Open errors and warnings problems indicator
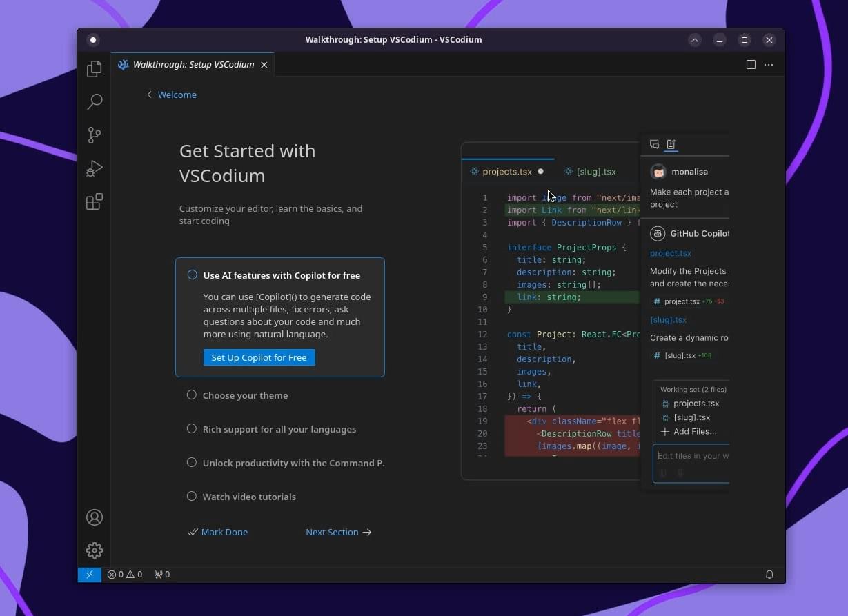Viewport: 848px width, 616px height. (125, 574)
